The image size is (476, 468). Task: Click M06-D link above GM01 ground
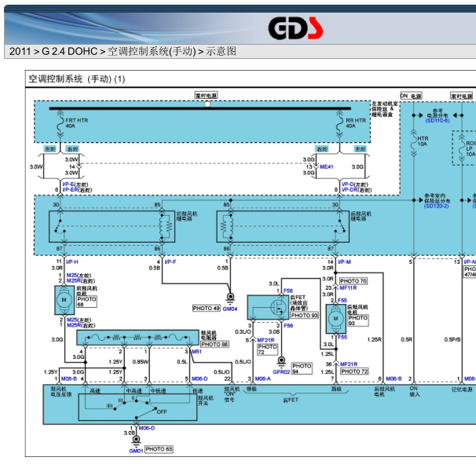point(147,428)
